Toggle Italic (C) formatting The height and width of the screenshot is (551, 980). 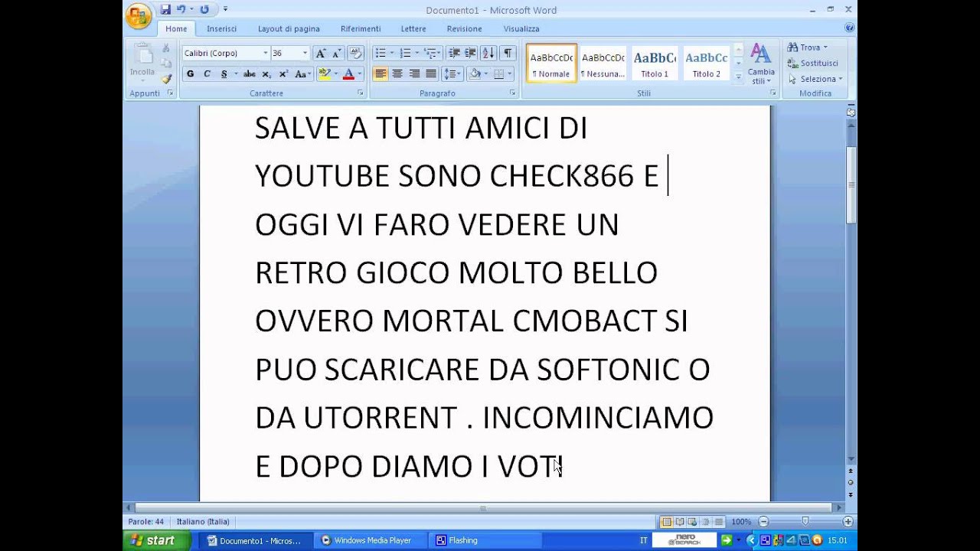(207, 74)
